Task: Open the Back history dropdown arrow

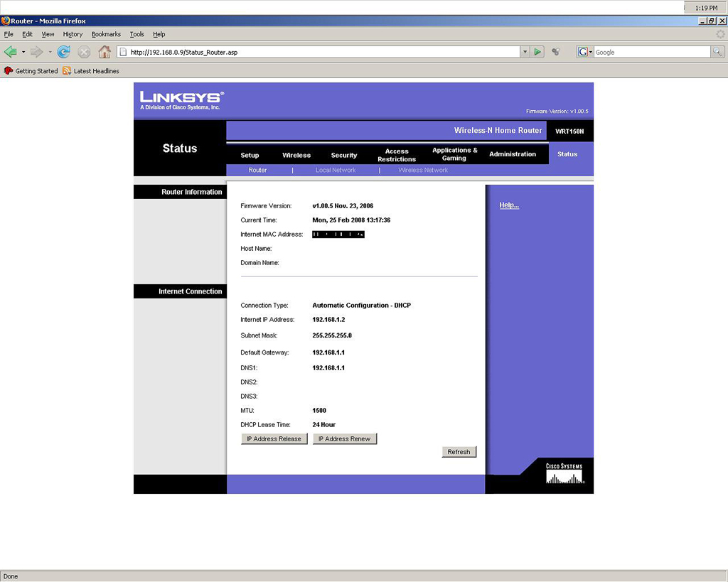Action: [23, 52]
